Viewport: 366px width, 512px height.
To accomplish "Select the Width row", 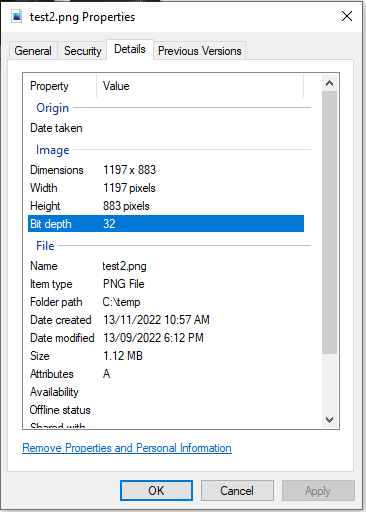I will coord(166,188).
